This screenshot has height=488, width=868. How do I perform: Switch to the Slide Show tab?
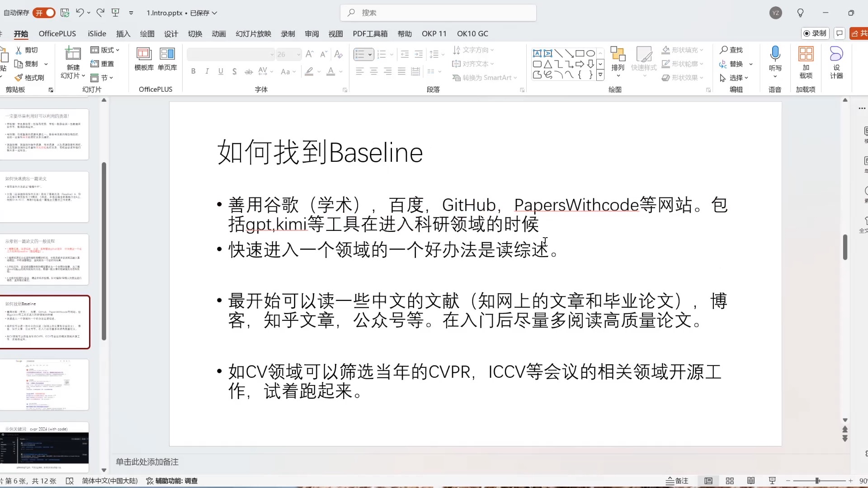pos(253,33)
